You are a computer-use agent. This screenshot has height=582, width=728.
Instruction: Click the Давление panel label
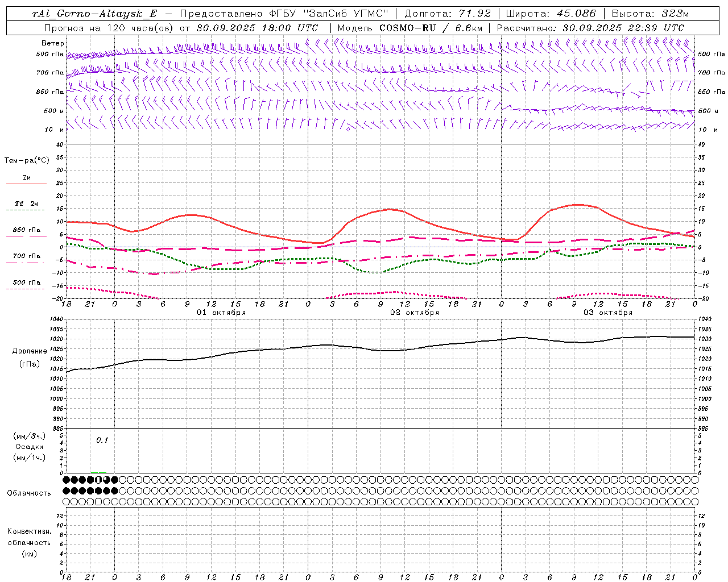(30, 351)
